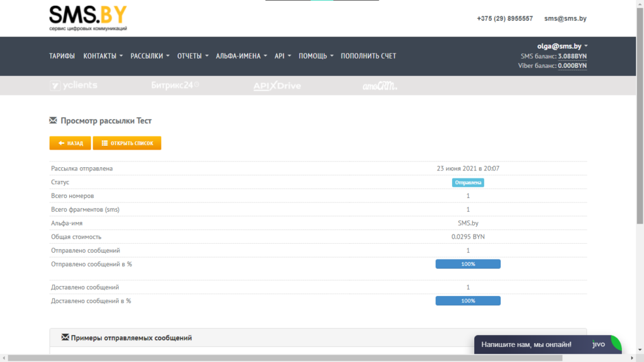
Task: Click the vertical scrollbar thumb
Action: [x=640, y=116]
